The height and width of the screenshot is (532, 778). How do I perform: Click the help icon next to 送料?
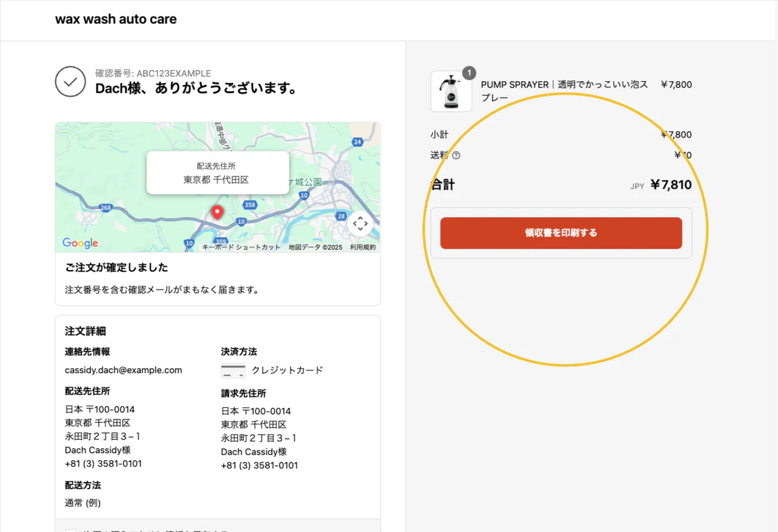456,155
